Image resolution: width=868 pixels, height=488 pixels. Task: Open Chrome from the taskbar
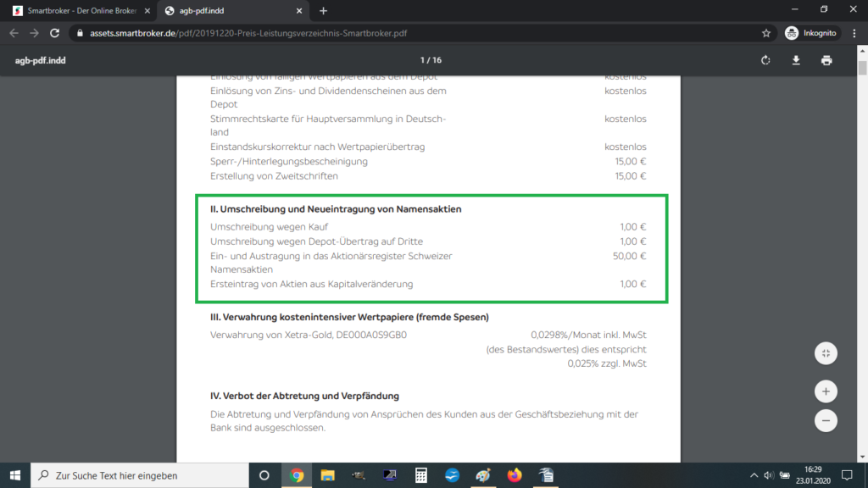click(x=296, y=475)
